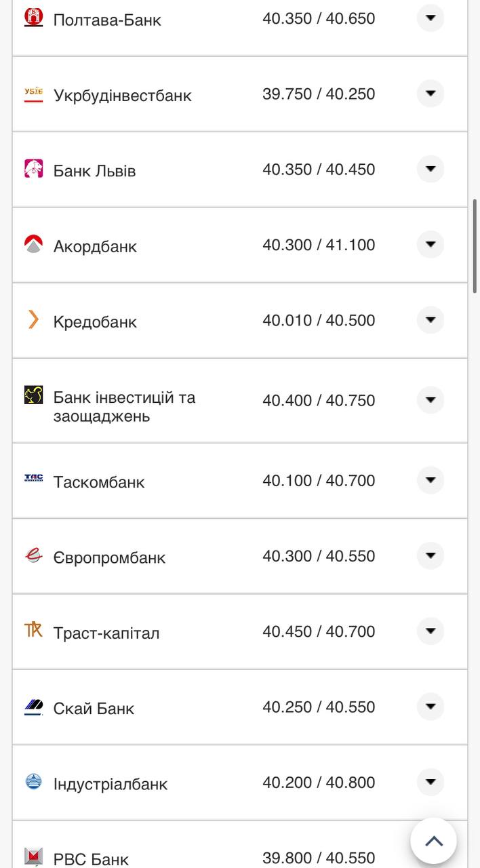Click the Банк Львів pink logo

[33, 169]
